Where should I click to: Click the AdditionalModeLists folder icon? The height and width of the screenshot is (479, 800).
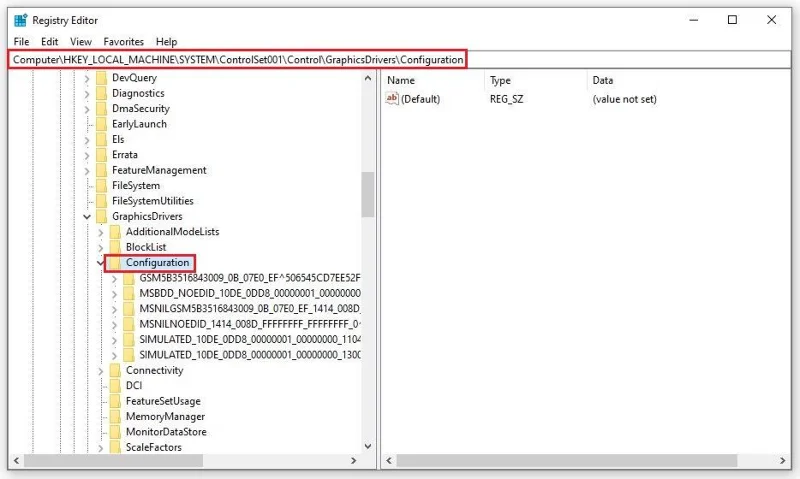tap(115, 232)
